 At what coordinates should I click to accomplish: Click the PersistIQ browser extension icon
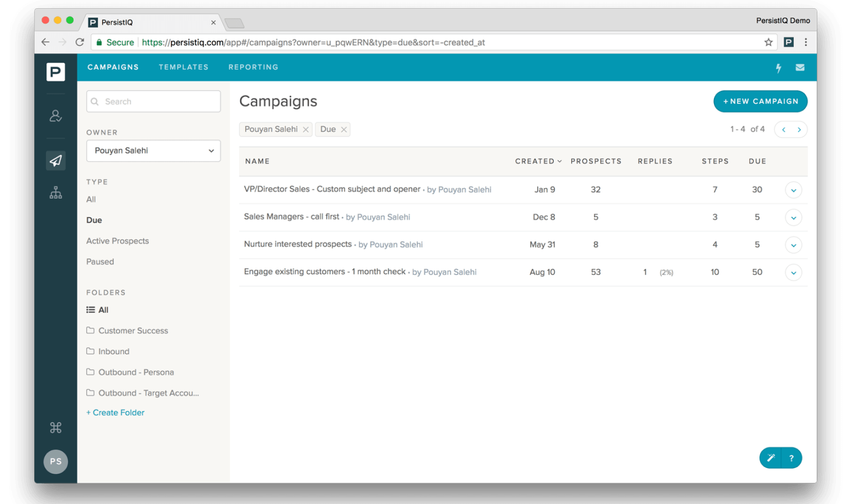click(789, 42)
